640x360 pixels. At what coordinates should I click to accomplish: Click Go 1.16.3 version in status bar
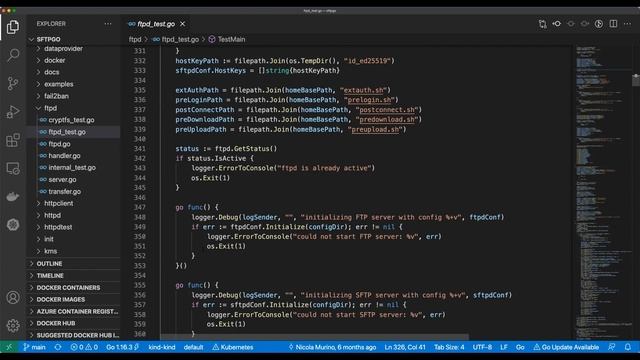[x=122, y=347]
